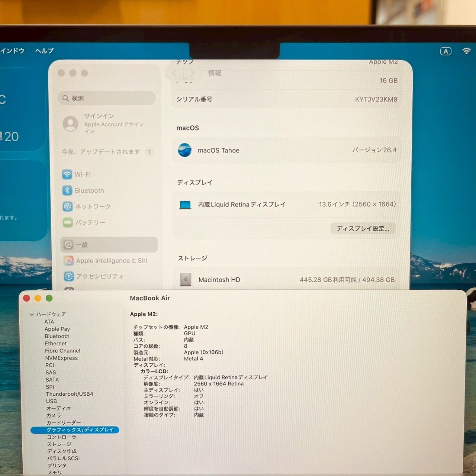This screenshot has height=476, width=476.
Task: Open the Wi-Fi status icon in menu bar
Action: (466, 51)
